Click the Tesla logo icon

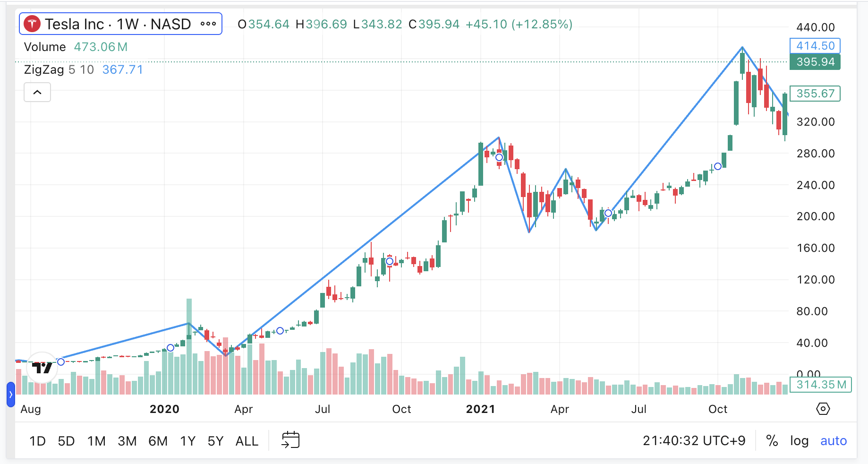coord(32,24)
